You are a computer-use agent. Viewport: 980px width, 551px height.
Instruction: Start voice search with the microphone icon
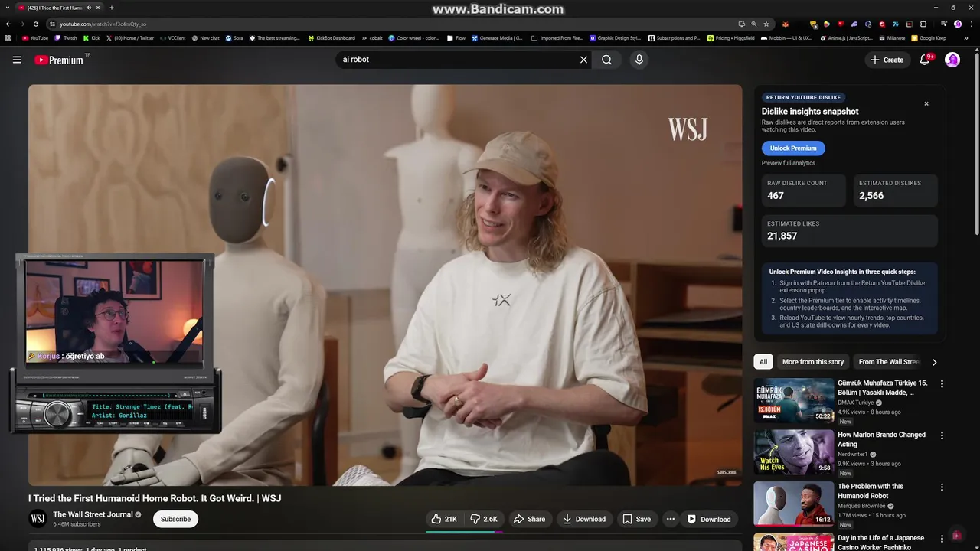pos(639,60)
